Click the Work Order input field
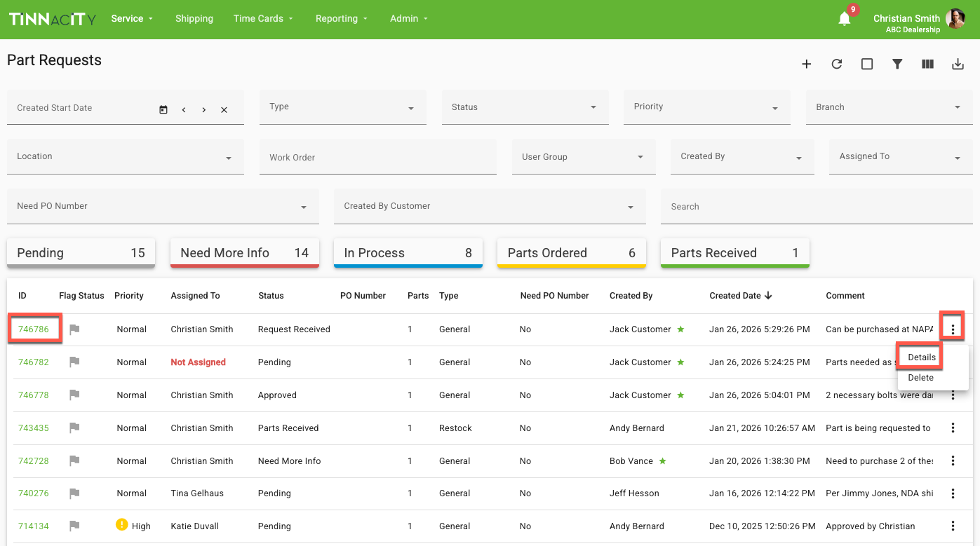The width and height of the screenshot is (980, 546). (x=378, y=156)
